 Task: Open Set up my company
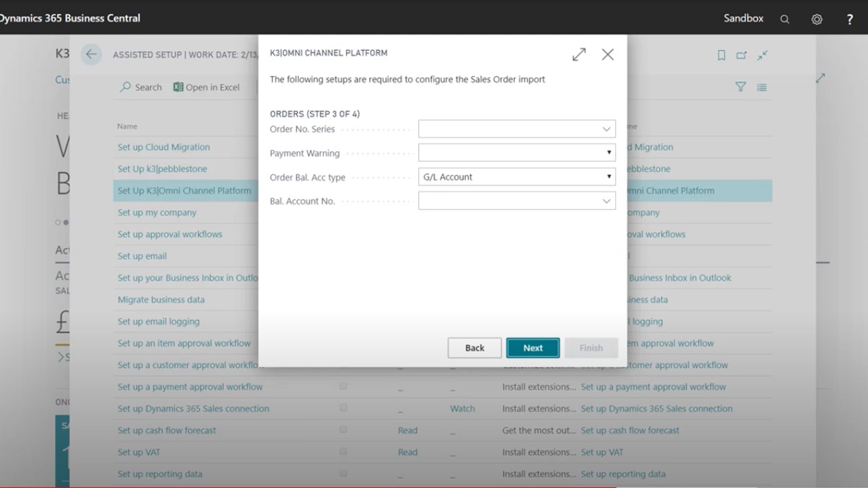(x=157, y=212)
